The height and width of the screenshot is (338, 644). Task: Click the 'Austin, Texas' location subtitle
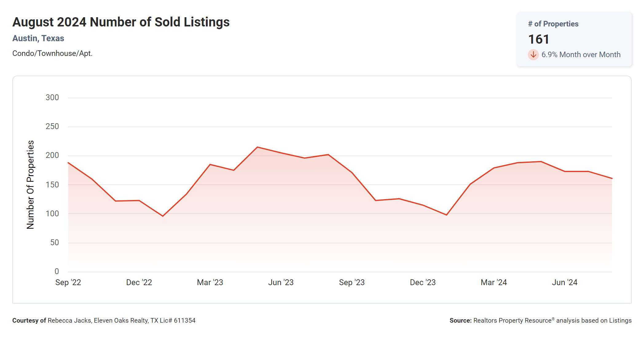point(38,38)
